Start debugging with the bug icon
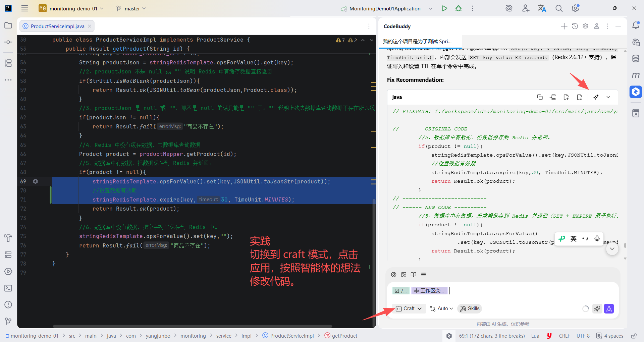Image resolution: width=644 pixels, height=342 pixels. [459, 8]
